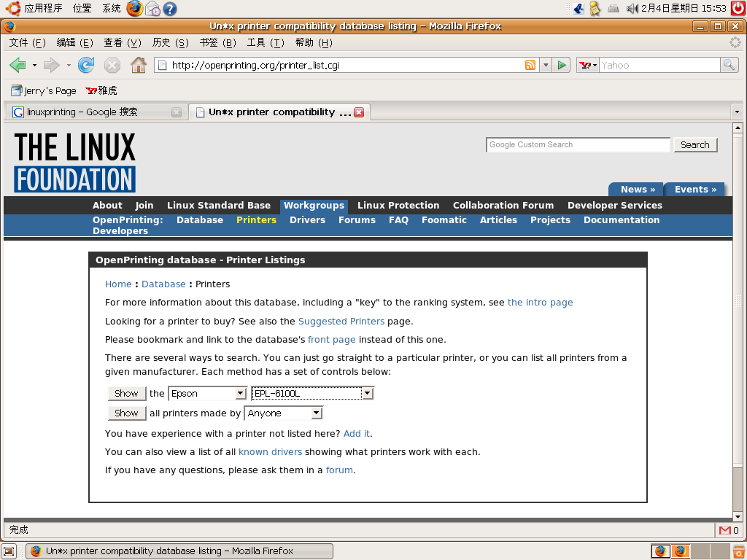The height and width of the screenshot is (560, 747).
Task: Click the Yahoo search magnifier icon
Action: coord(729,65)
